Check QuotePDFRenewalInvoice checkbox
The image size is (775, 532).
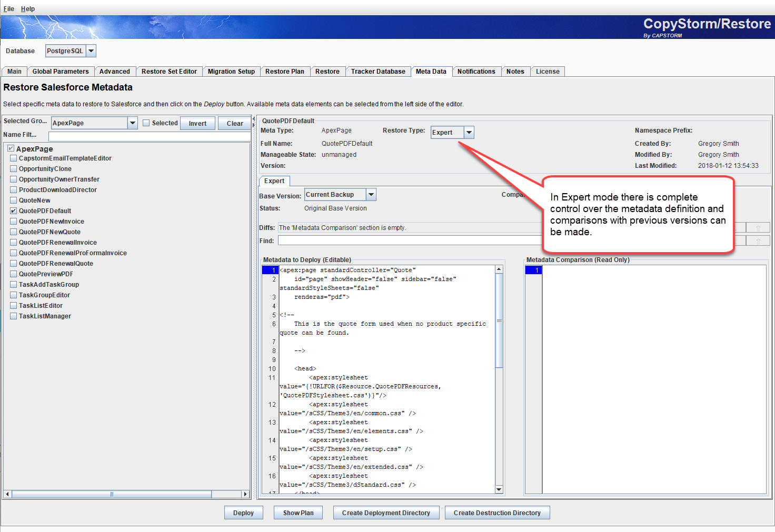[14, 243]
